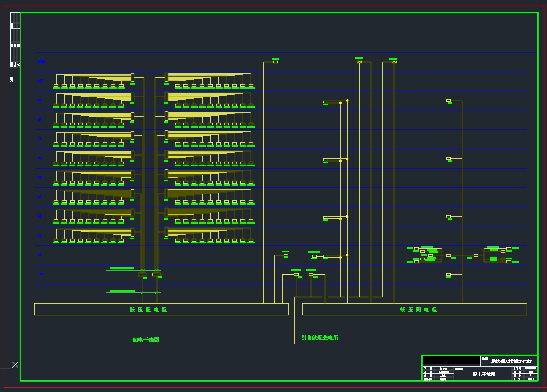Click the X crosshair marker at bottom-left

15,365
